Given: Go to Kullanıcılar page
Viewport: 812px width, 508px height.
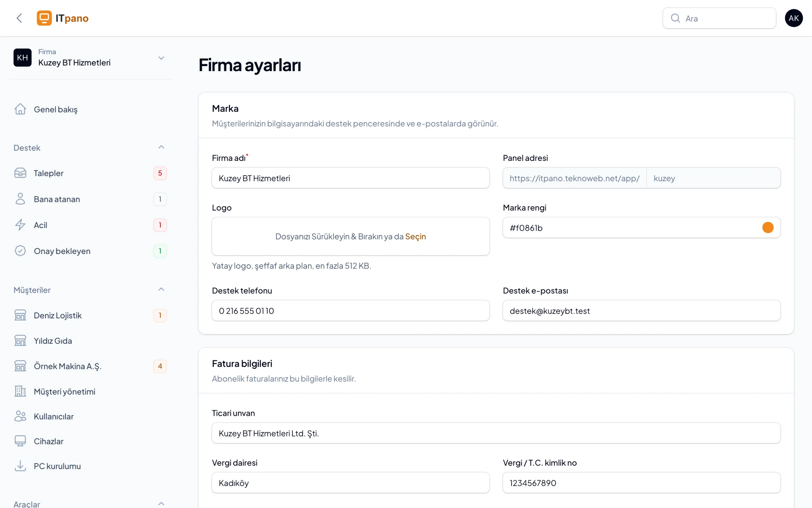Looking at the screenshot, I should tap(90, 417).
